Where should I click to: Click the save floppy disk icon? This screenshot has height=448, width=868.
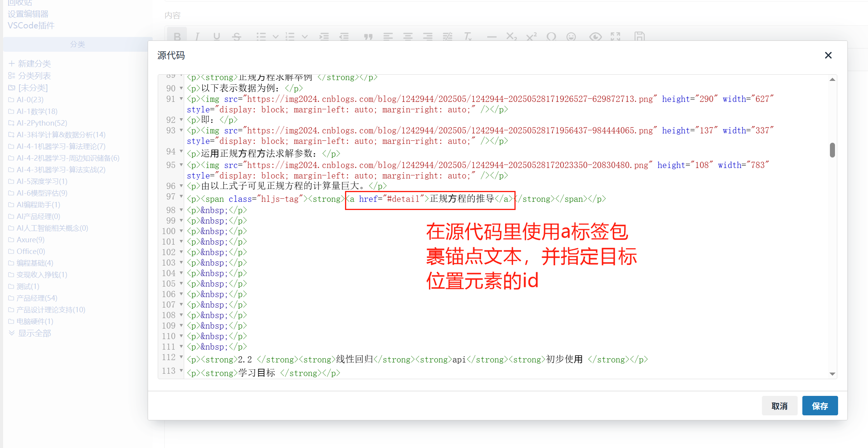[639, 37]
